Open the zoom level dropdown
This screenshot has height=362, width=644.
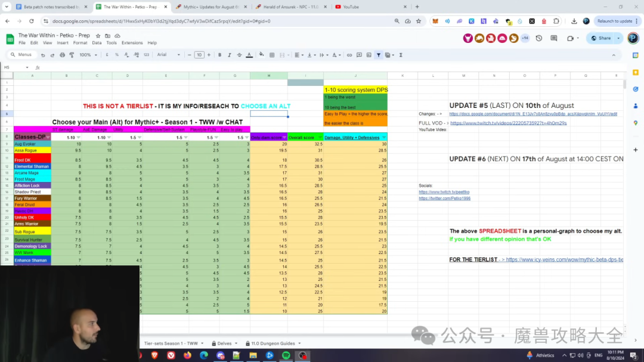pos(88,55)
